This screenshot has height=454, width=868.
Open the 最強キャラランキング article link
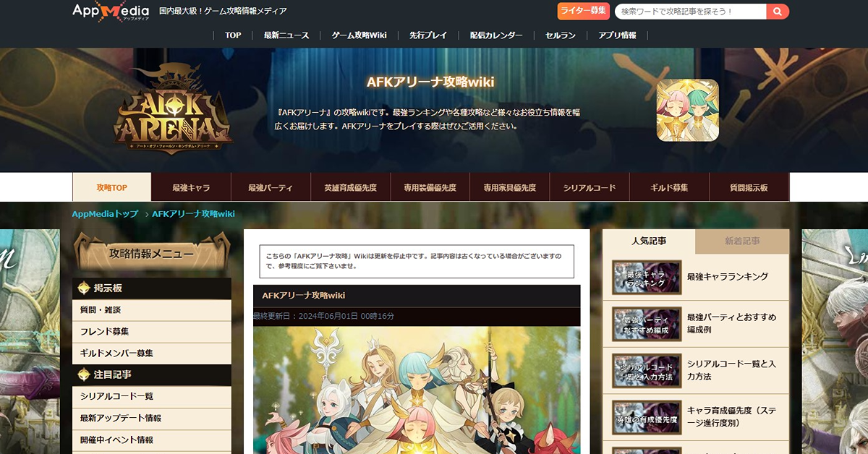coord(727,277)
